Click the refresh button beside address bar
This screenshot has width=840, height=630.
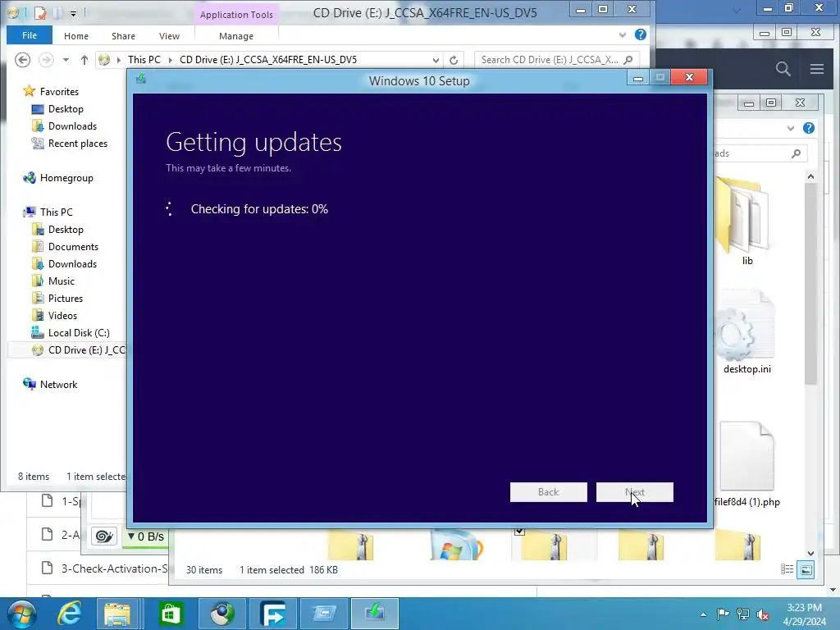(454, 60)
